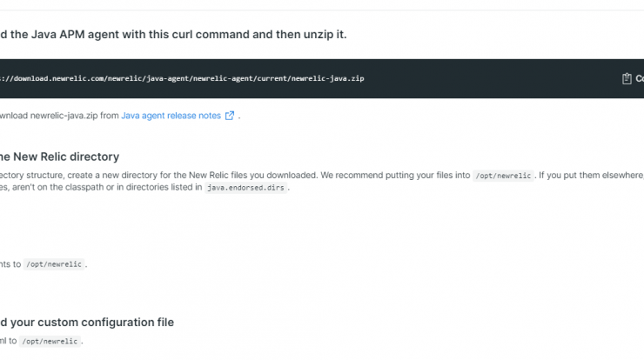Click the external link icon after release notes
Screen dimensions: 644x360
(x=230, y=116)
